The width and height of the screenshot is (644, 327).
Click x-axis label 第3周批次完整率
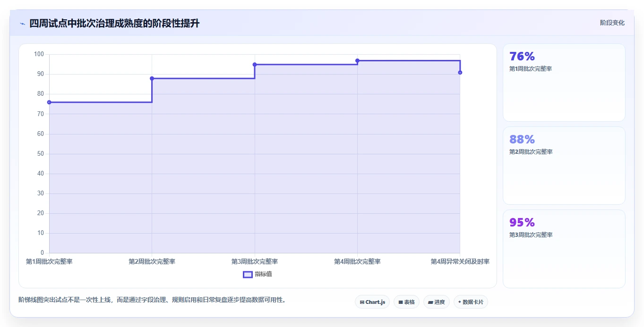point(255,261)
